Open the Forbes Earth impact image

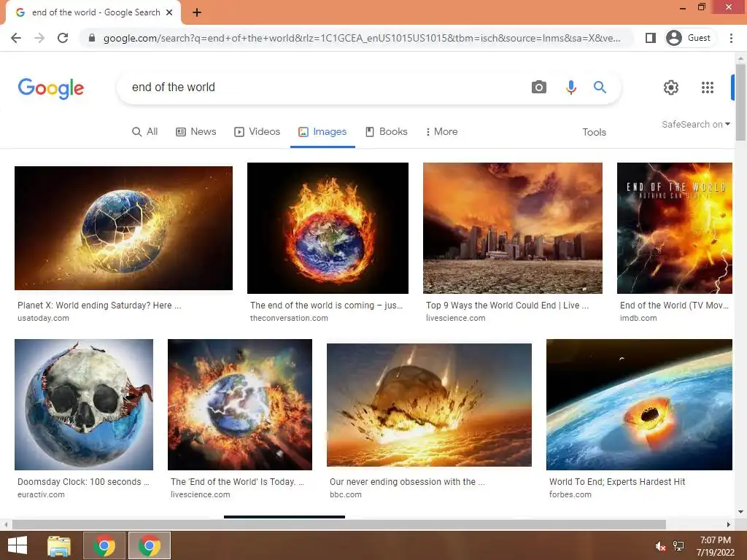pos(639,404)
